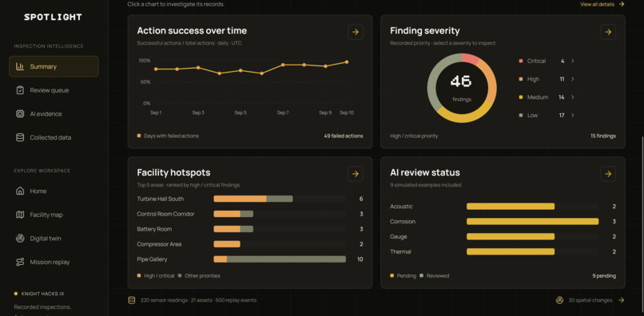644x316 pixels.
Task: Click the KNIGHT HACKS IX label
Action: pyautogui.click(x=42, y=294)
